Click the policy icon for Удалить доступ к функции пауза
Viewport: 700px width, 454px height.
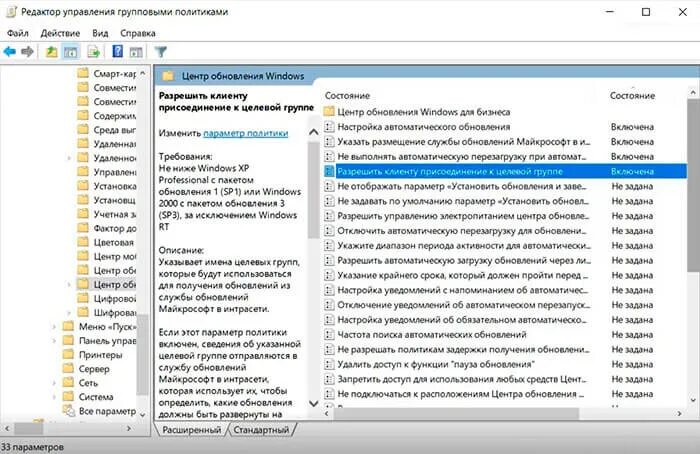[329, 364]
